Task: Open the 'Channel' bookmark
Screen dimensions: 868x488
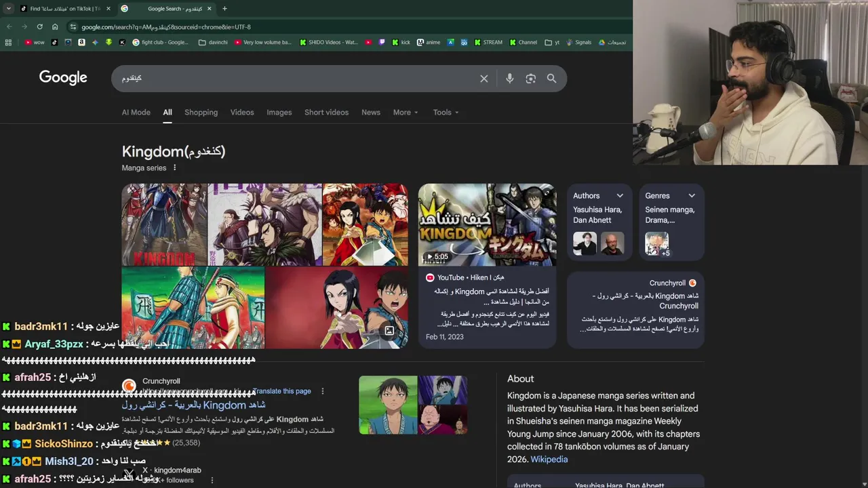Action: [523, 42]
